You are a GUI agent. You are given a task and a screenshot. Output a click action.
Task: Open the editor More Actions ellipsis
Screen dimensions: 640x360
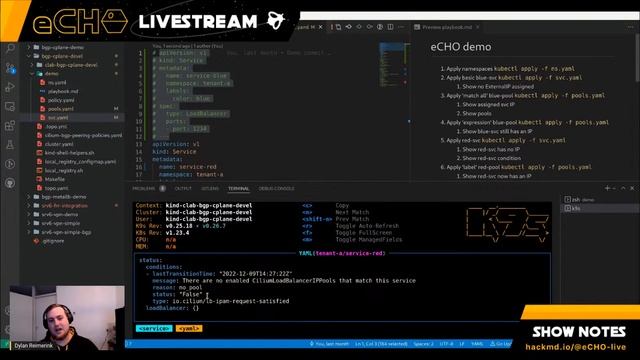[401, 27]
